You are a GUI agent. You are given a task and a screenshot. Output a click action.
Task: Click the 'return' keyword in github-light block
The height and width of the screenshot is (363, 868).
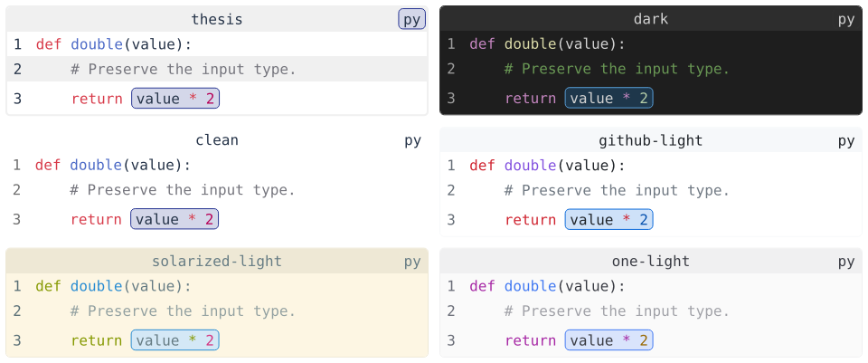(x=531, y=220)
